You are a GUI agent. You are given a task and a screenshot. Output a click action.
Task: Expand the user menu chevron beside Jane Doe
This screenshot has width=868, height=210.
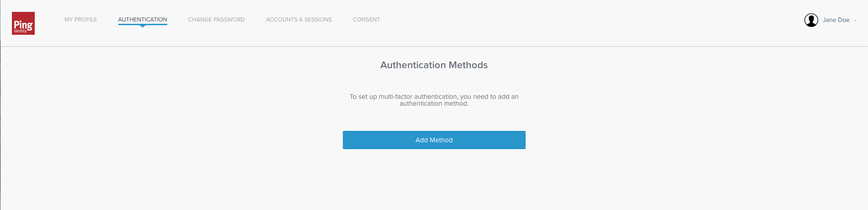[x=855, y=20]
